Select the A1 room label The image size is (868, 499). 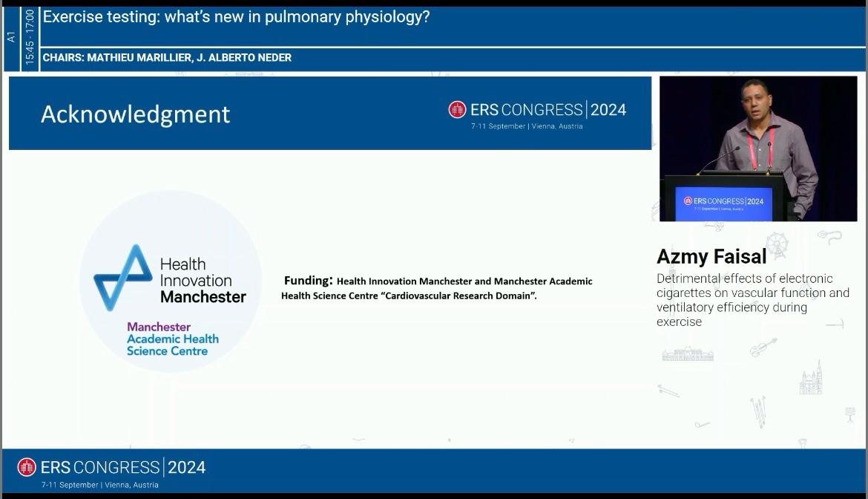tap(11, 36)
